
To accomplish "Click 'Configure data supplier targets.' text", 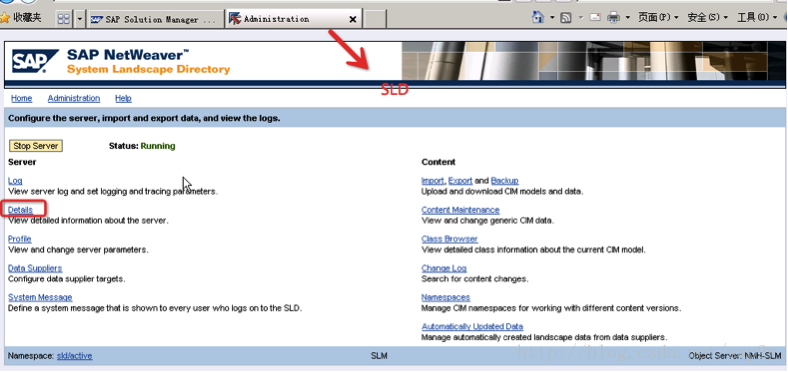I will [67, 279].
